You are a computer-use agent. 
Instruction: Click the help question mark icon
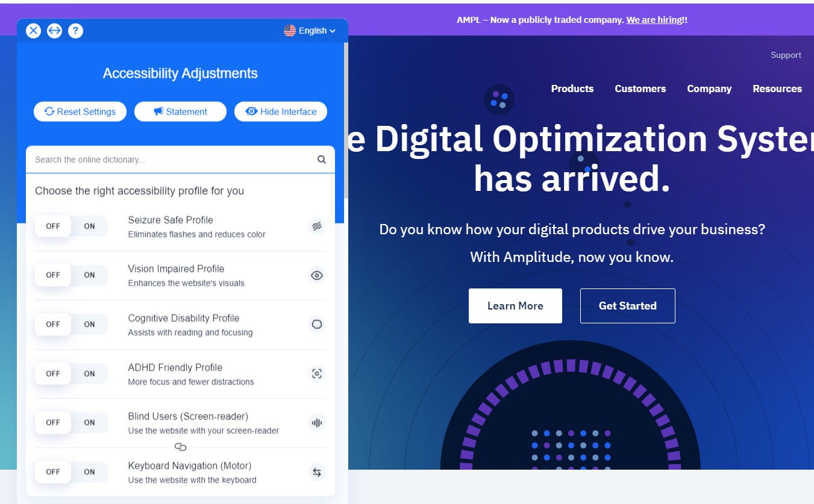[x=75, y=31]
